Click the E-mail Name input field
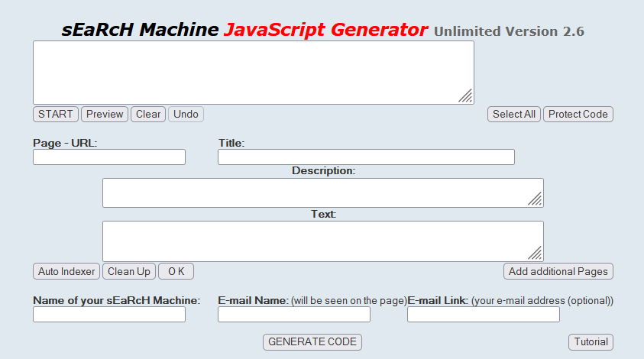Screen dimensions: 644x359 point(294,315)
